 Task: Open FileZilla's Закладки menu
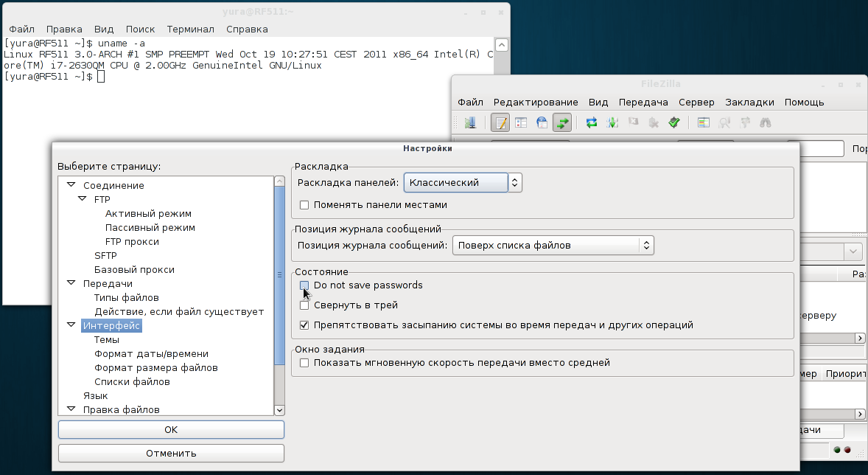point(749,103)
